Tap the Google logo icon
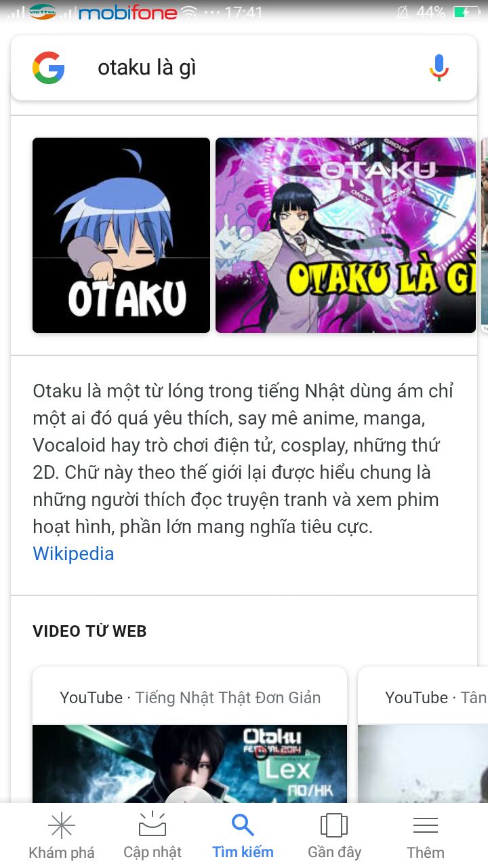The image size is (488, 868). (48, 68)
